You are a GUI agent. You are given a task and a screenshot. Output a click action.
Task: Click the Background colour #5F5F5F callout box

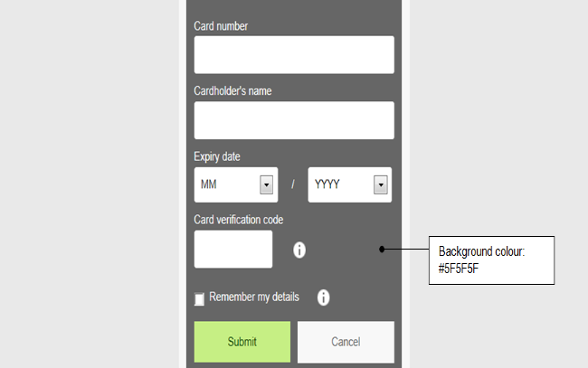[x=489, y=259]
